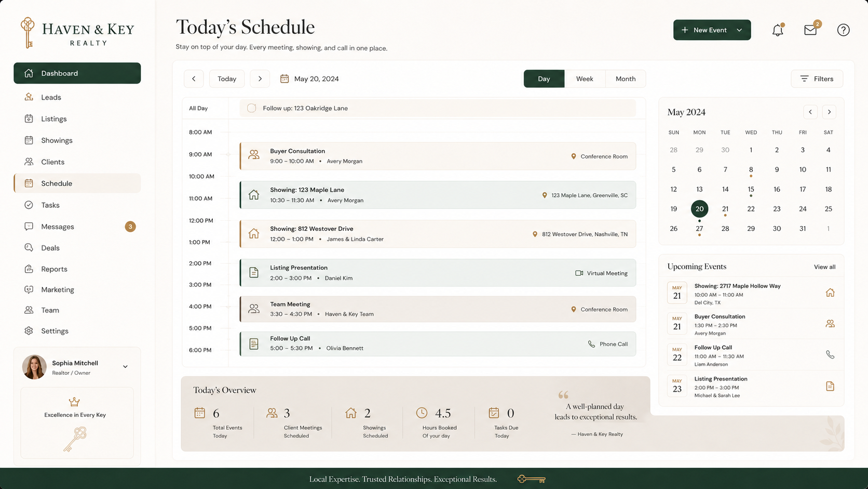This screenshot has height=489, width=868.
Task: Click the 4.5 Hours Booked stat
Action: click(437, 423)
